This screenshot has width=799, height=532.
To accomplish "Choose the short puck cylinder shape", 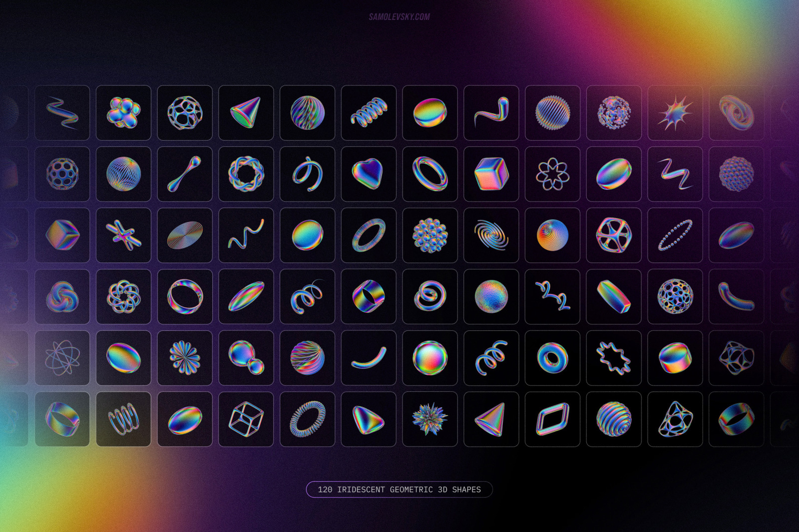I will click(x=675, y=358).
